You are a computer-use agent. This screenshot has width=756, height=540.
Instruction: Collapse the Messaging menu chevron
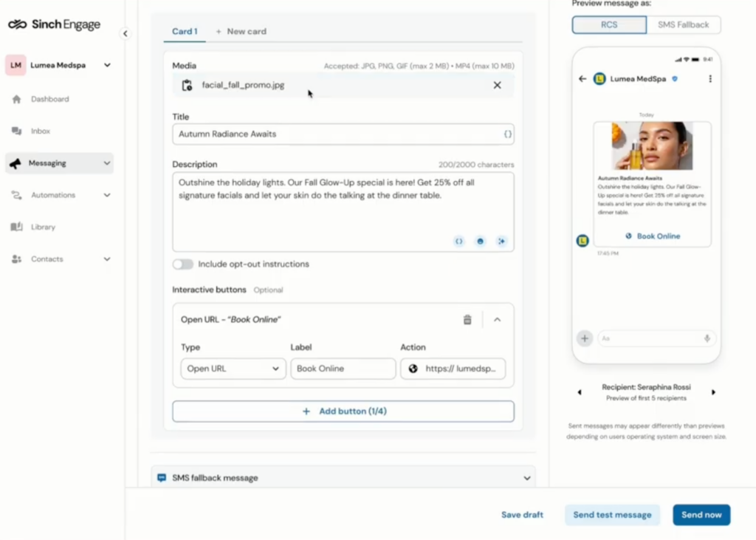[107, 163]
